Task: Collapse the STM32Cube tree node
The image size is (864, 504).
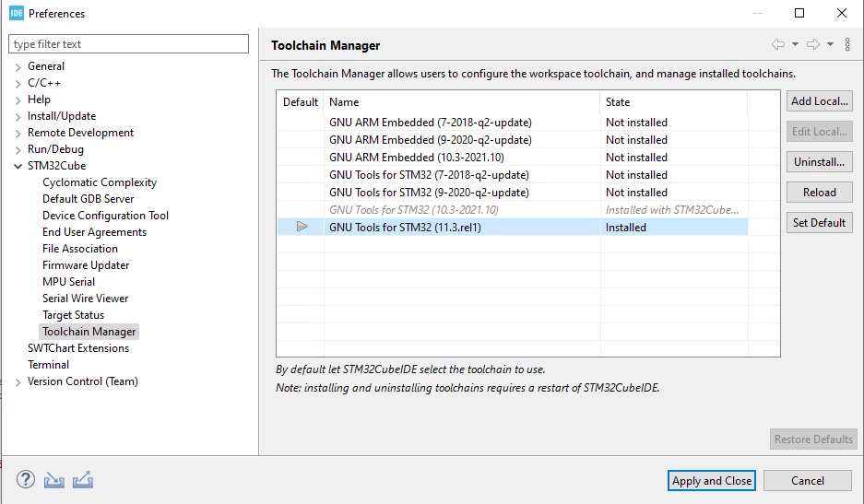Action: coord(18,166)
